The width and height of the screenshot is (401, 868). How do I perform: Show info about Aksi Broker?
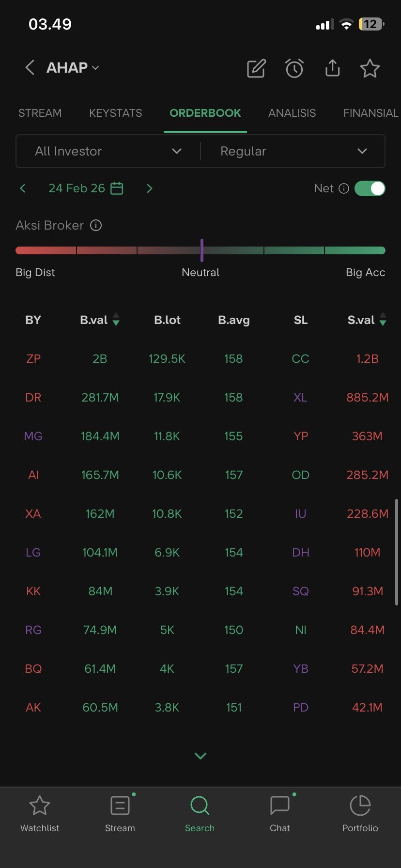pos(96,225)
